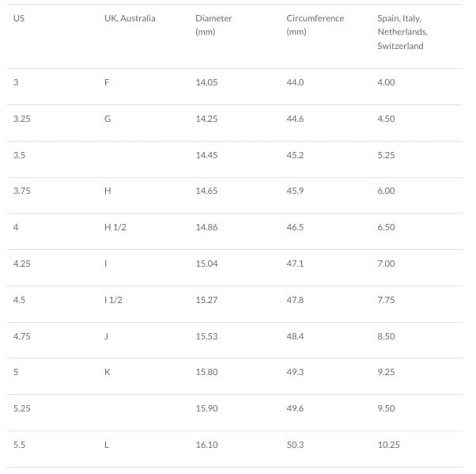Click the diameter value 14.86

click(x=206, y=227)
